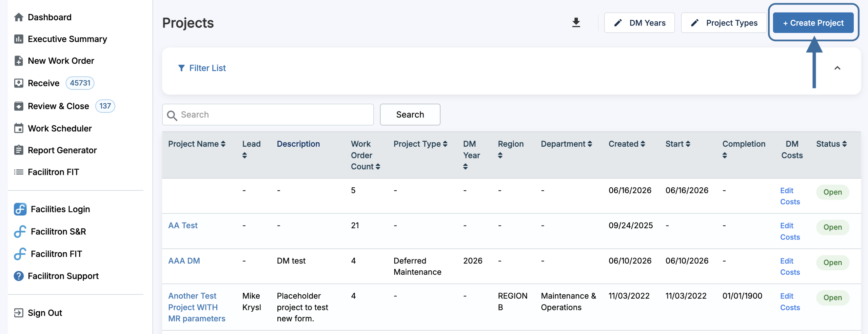Click the Maintenance & Operations department cell
This screenshot has width=868, height=334.
pyautogui.click(x=568, y=301)
